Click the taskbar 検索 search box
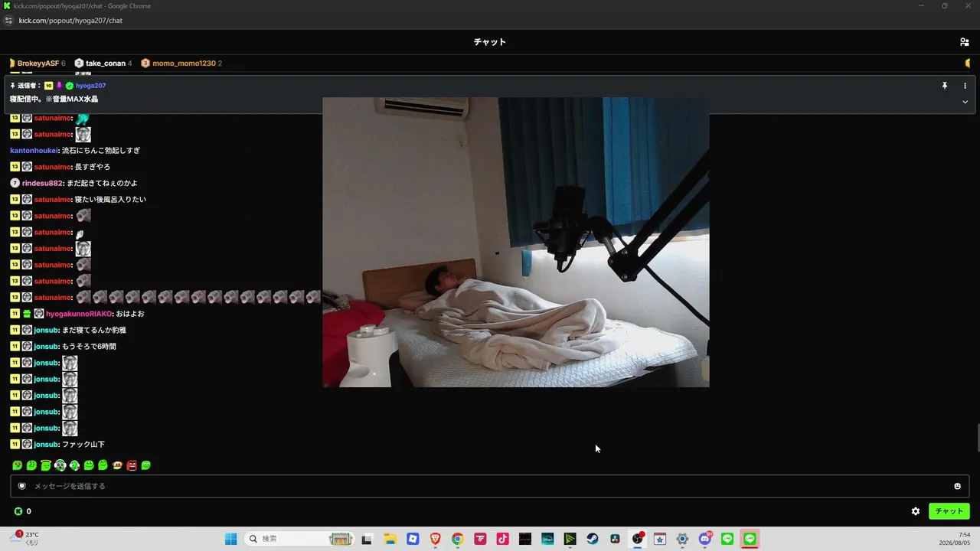 click(x=301, y=539)
